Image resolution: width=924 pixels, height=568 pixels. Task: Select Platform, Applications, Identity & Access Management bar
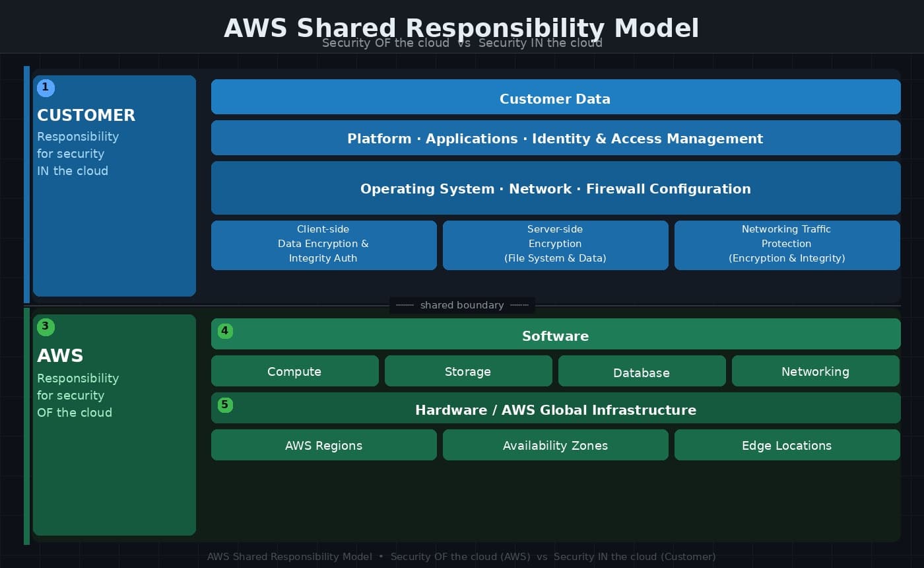coord(555,138)
